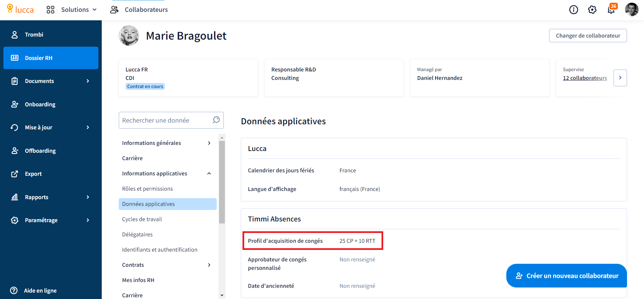Click Non renseigné for Date d'ancienneté

pos(357,286)
